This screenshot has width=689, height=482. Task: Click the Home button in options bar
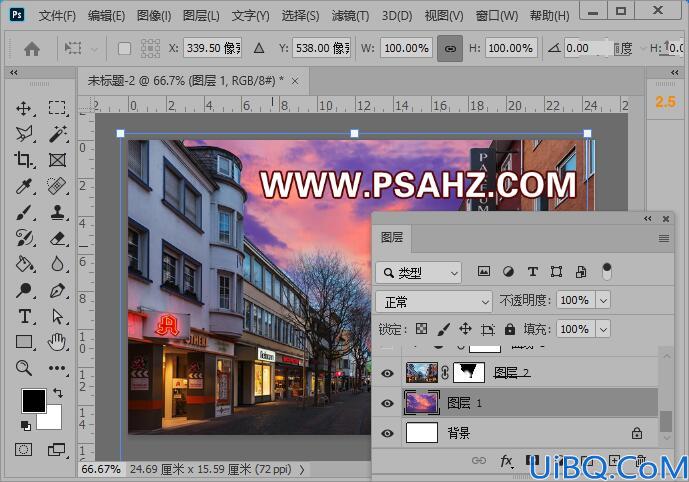click(32, 48)
